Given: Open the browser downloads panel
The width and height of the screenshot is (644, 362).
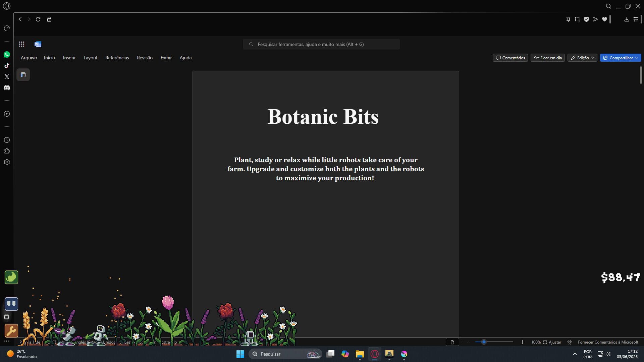Looking at the screenshot, I should pos(626,19).
